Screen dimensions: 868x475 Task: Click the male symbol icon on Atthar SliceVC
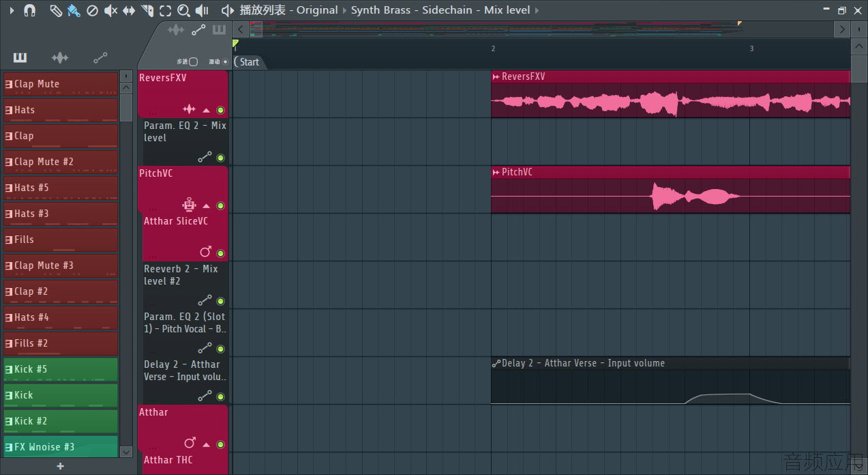pos(205,252)
